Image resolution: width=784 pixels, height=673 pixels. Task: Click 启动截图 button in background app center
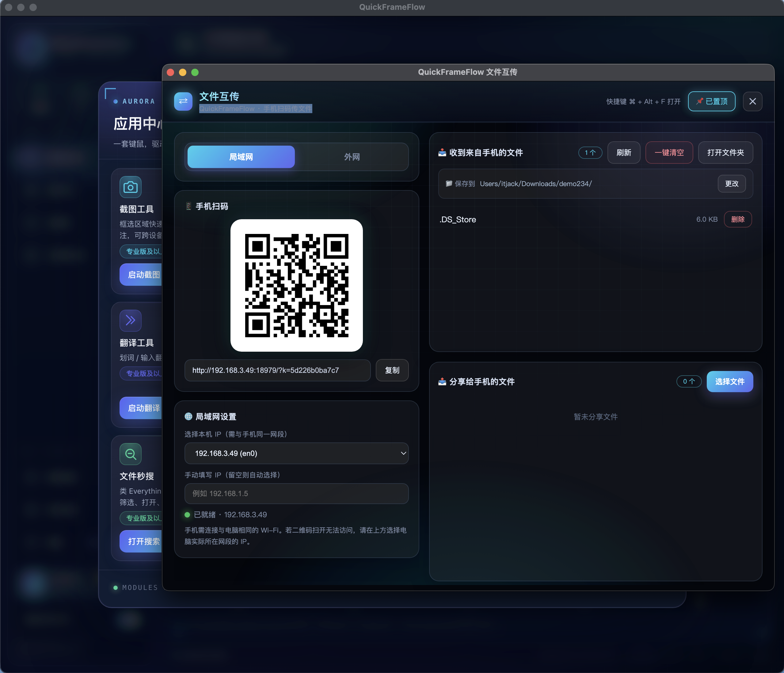pyautogui.click(x=141, y=274)
